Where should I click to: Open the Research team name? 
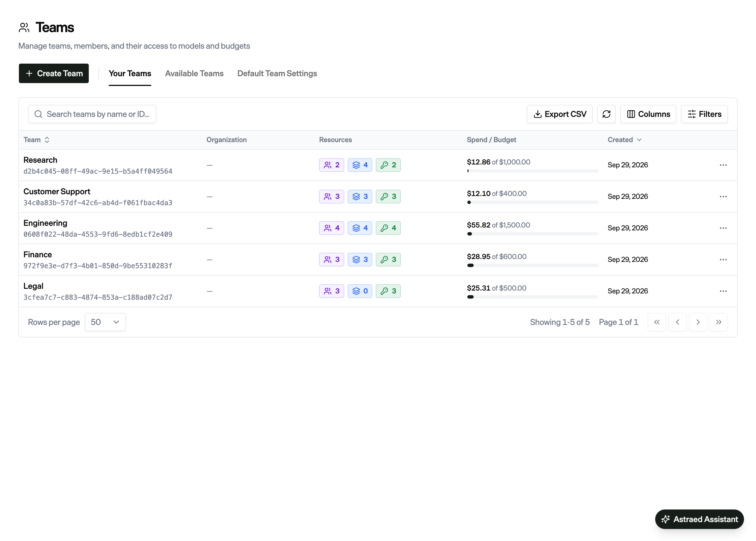click(x=40, y=160)
